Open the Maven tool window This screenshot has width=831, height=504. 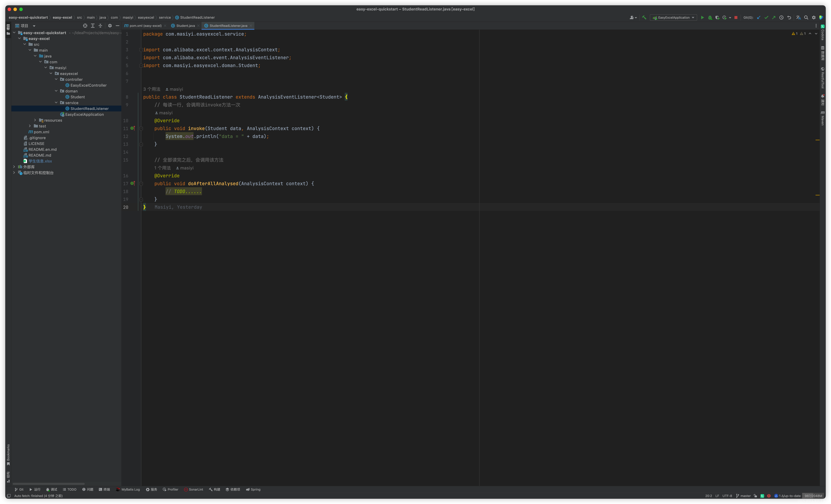(823, 118)
